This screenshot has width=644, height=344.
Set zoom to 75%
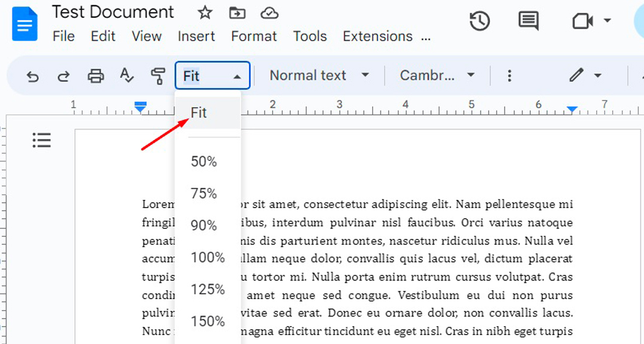pos(208,193)
